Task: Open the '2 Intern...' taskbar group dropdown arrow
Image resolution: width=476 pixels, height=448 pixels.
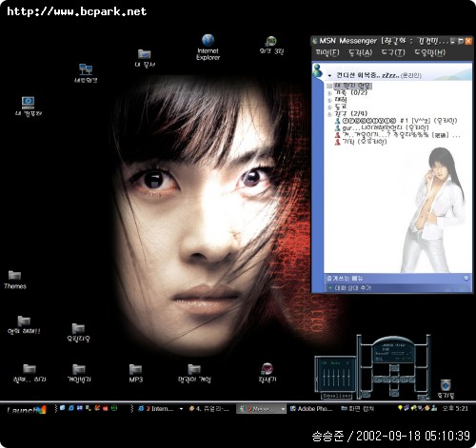Action: [181, 409]
